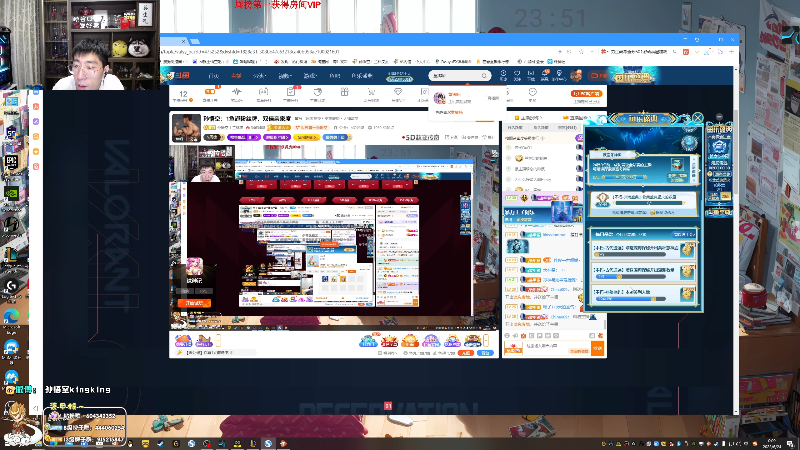Image resolution: width=800 pixels, height=450 pixels.
Task: Click the orange button at toolbar right end
Action: [587, 94]
